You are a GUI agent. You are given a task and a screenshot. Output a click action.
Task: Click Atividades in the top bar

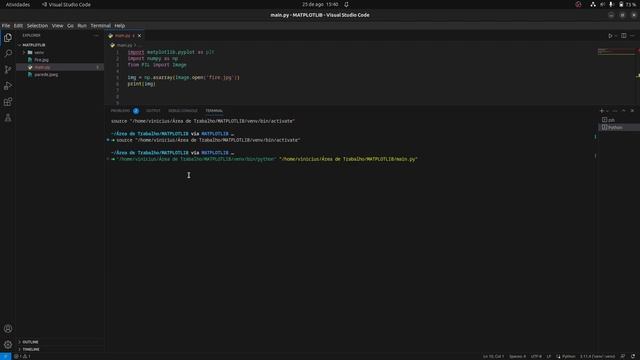click(x=18, y=4)
